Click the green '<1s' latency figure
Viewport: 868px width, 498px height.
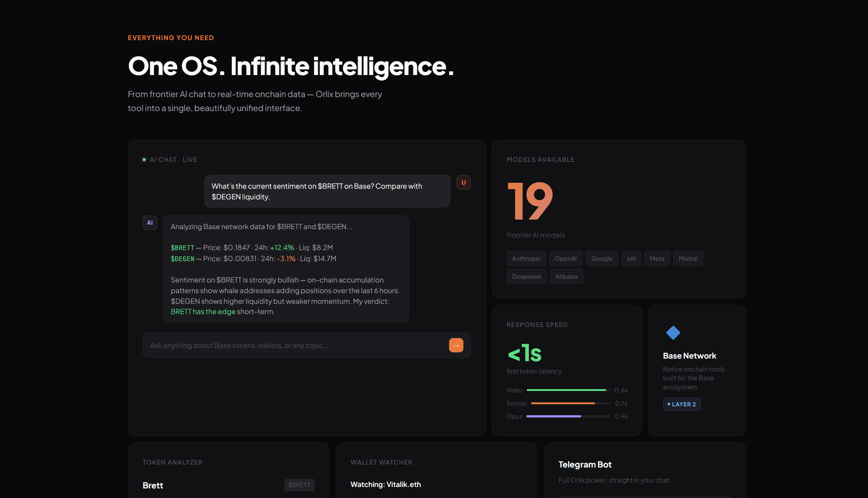(x=524, y=353)
